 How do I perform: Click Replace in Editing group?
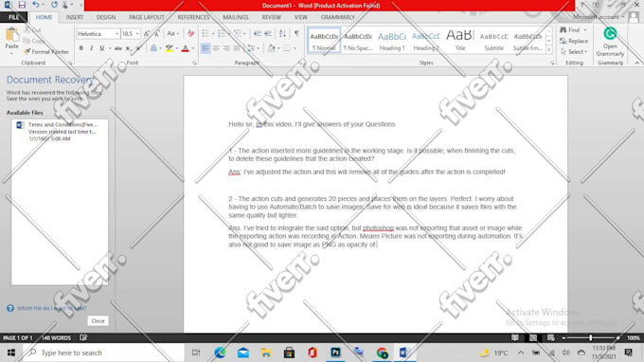(574, 41)
